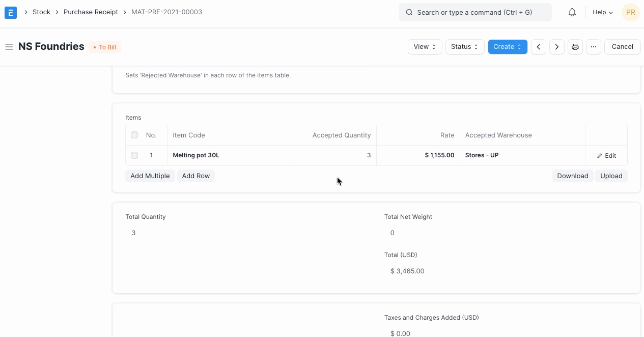This screenshot has height=337, width=644.
Task: Edit the Melting pot 30L row
Action: click(x=606, y=156)
